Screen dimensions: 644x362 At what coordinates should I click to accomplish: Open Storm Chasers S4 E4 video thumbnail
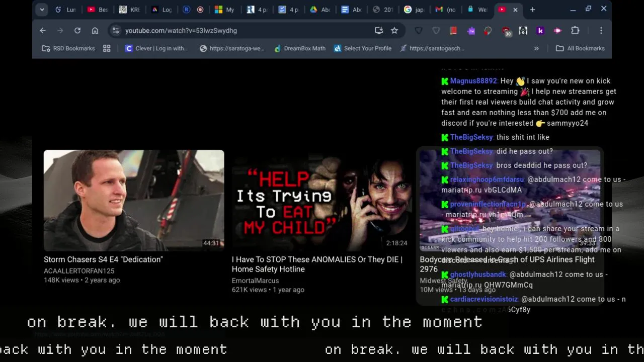point(134,201)
